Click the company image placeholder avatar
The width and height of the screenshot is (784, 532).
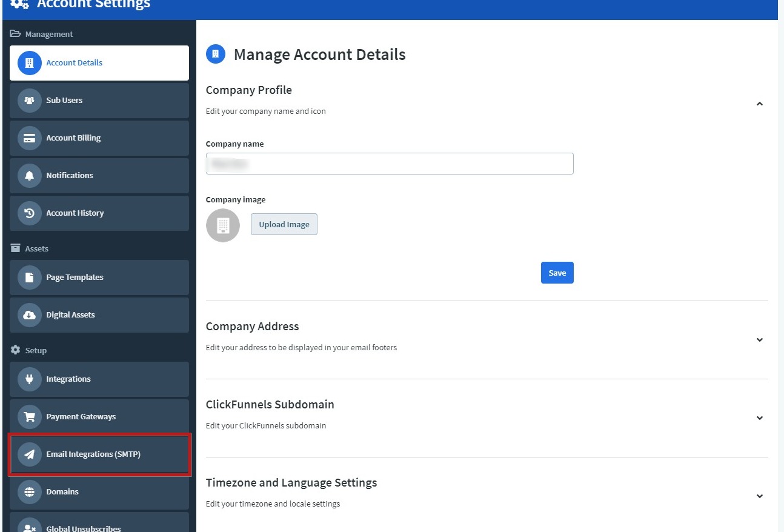click(x=223, y=225)
